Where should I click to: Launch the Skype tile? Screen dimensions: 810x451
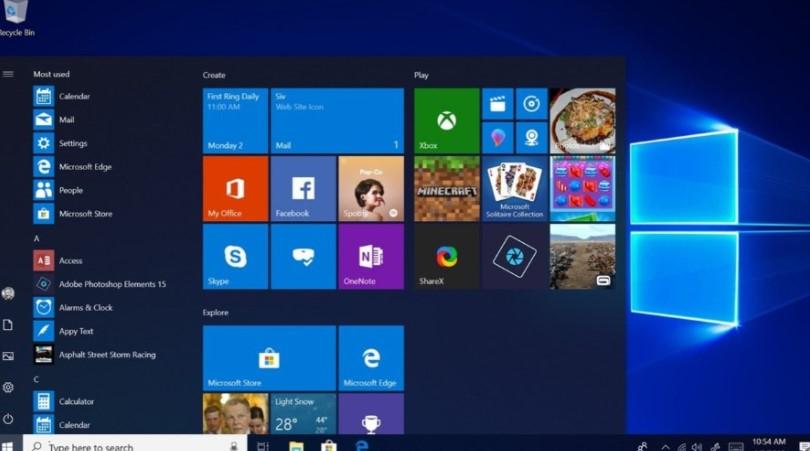[235, 256]
